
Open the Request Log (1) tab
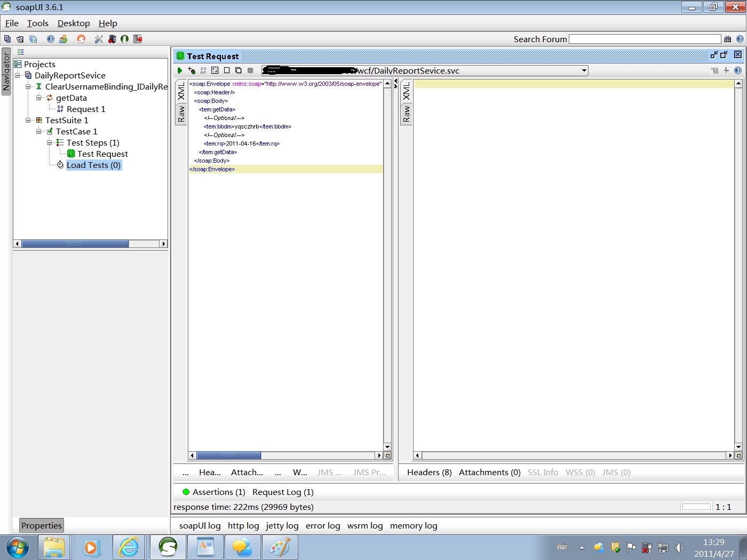[283, 492]
